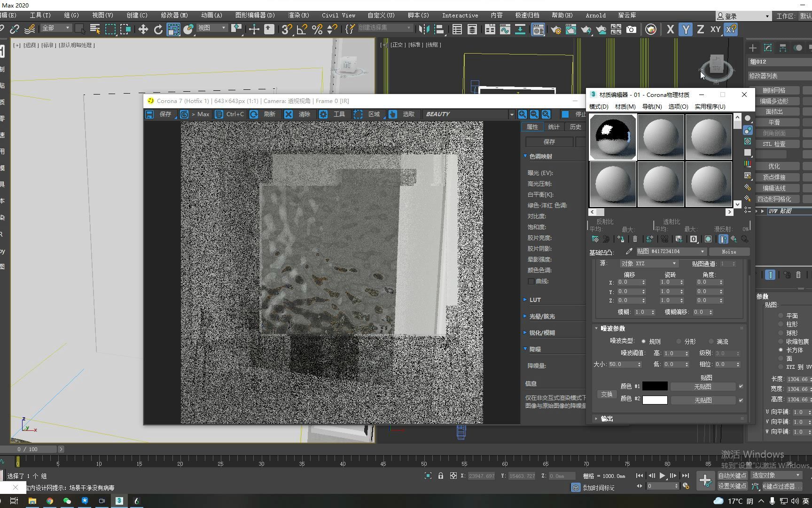Select the Fractal (分形) noise type
The height and width of the screenshot is (508, 812).
(x=679, y=341)
